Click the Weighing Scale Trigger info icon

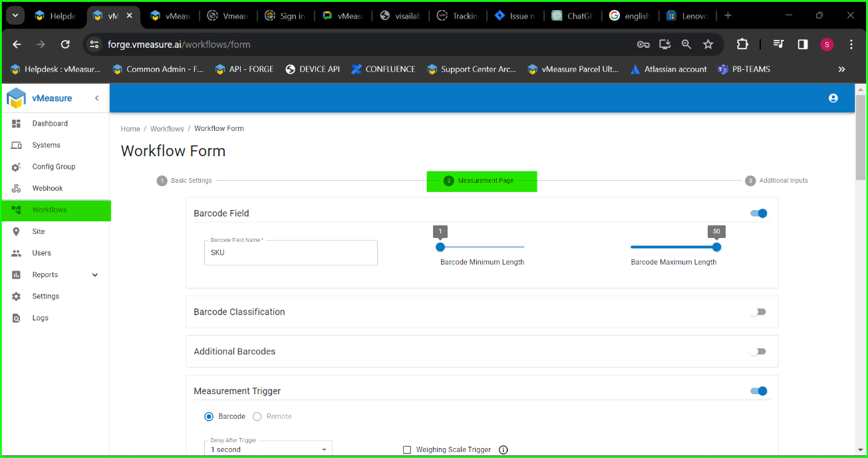(504, 450)
